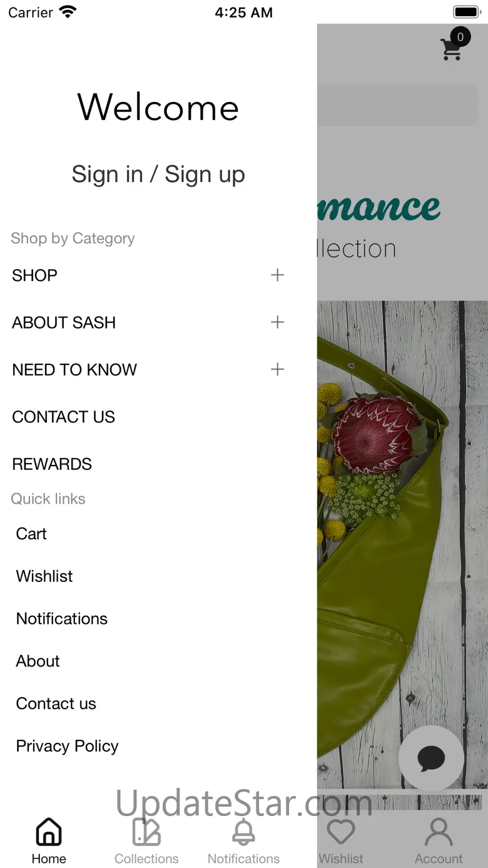Expand the SHOP category plus
Viewport: 488px width, 868px height.
[277, 275]
